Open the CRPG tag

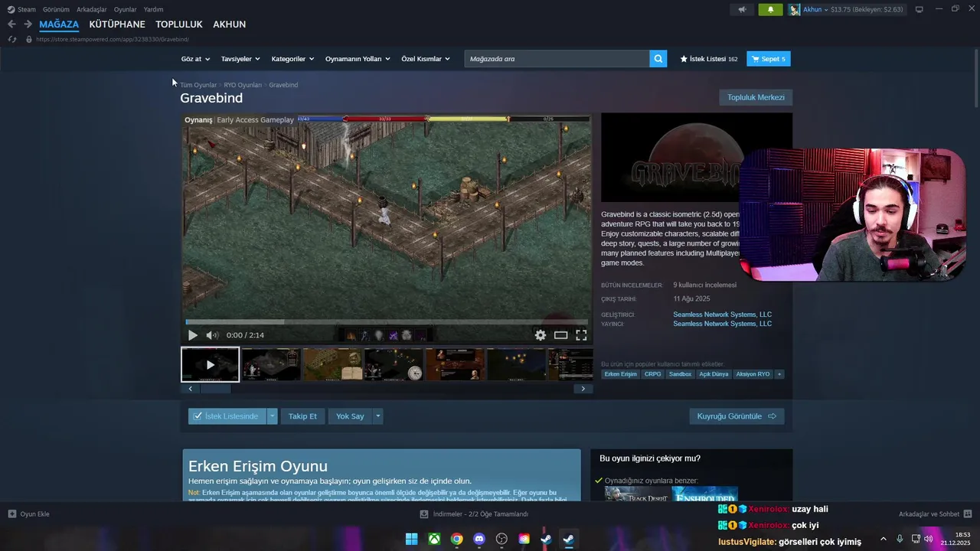coord(652,374)
